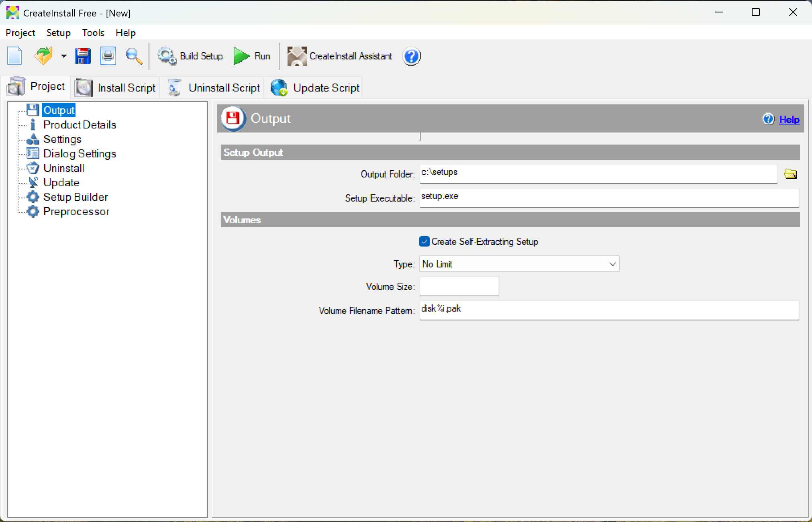Switch to the Install Script tab
Viewport: 812px width, 522px height.
(x=115, y=88)
